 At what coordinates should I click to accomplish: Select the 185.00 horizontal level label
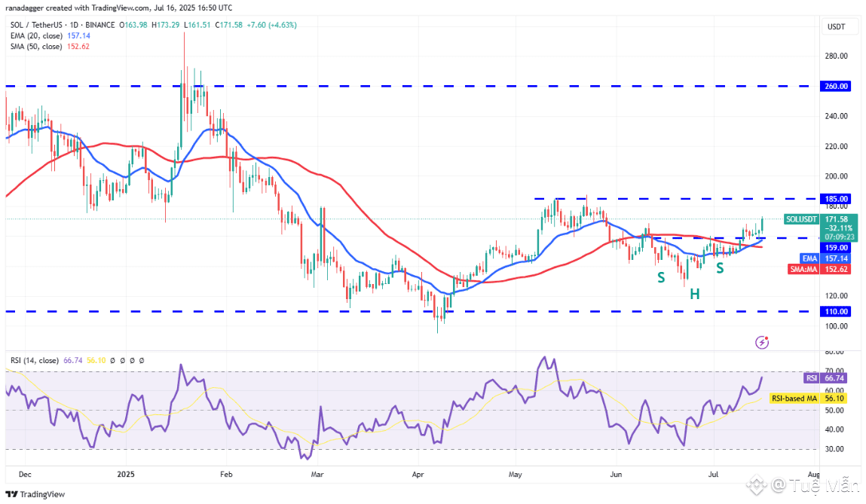[836, 199]
